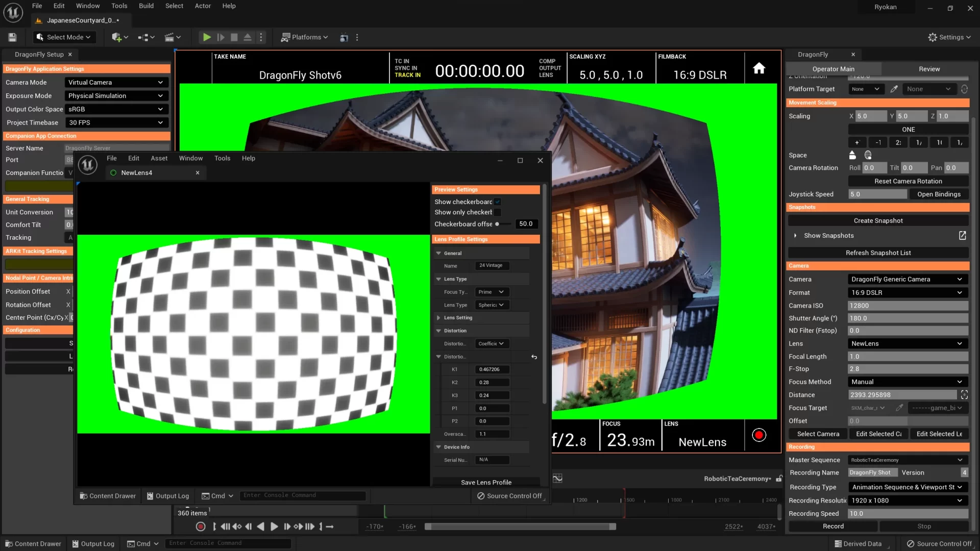Click the Open Bindings button
This screenshot has height=551, width=980.
(x=939, y=194)
